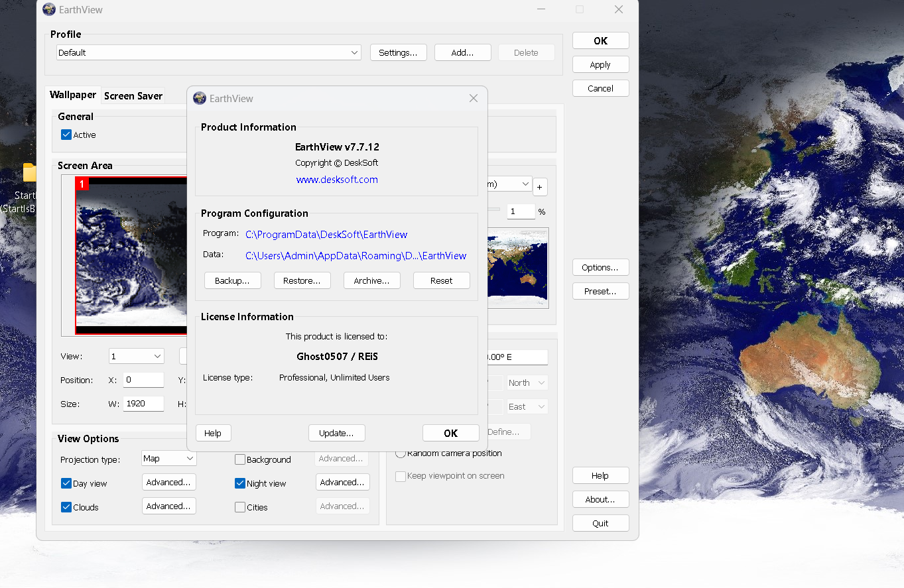Open the Profile Default dropdown
This screenshot has width=904, height=588.
click(x=209, y=52)
